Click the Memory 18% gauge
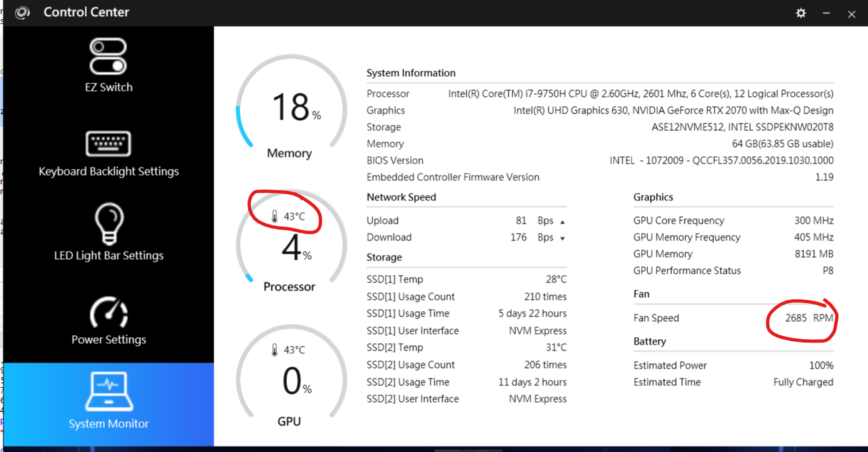The image size is (868, 452). 291,108
